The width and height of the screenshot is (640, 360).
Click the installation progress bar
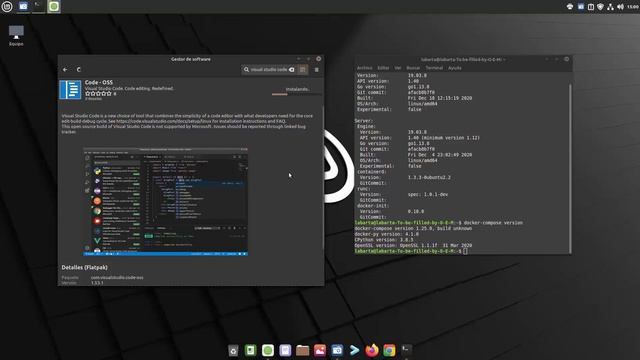click(x=297, y=94)
